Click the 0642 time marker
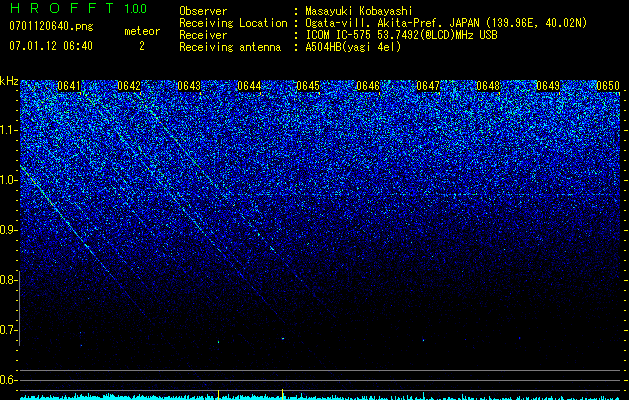 coord(129,86)
